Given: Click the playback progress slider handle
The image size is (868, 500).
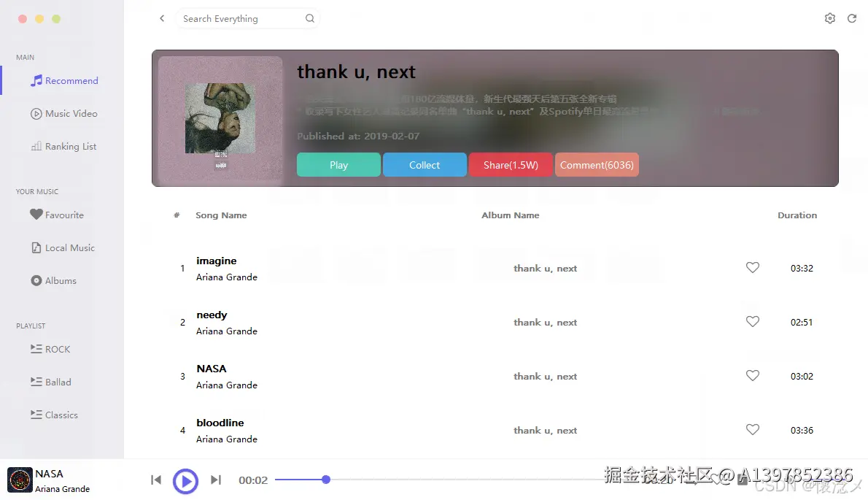Looking at the screenshot, I should tap(326, 480).
